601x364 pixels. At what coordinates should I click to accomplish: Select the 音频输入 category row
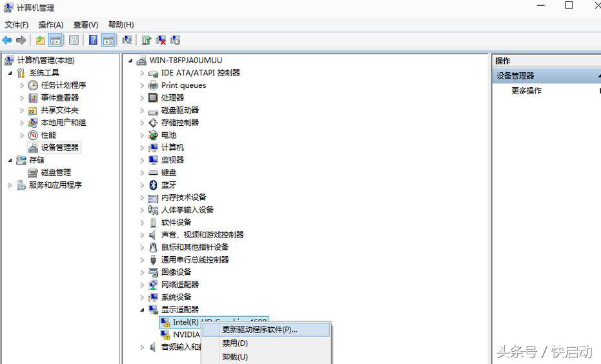181,347
